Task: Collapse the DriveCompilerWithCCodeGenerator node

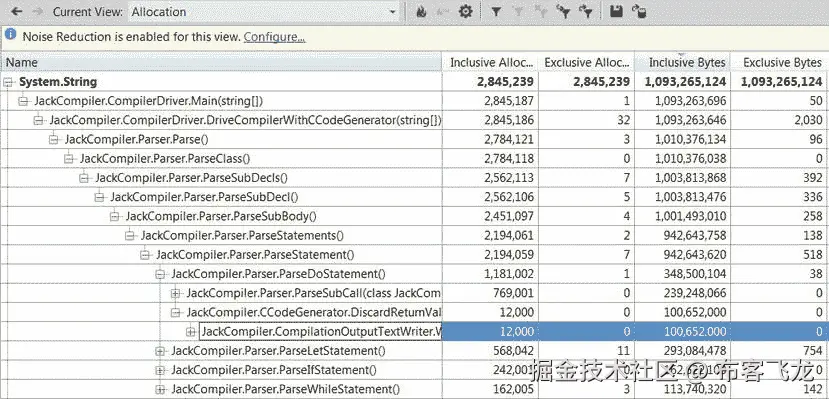Action: 38,120
